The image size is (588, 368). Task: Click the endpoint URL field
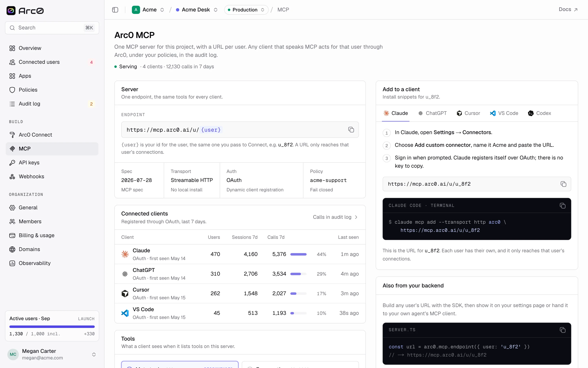coord(240,130)
